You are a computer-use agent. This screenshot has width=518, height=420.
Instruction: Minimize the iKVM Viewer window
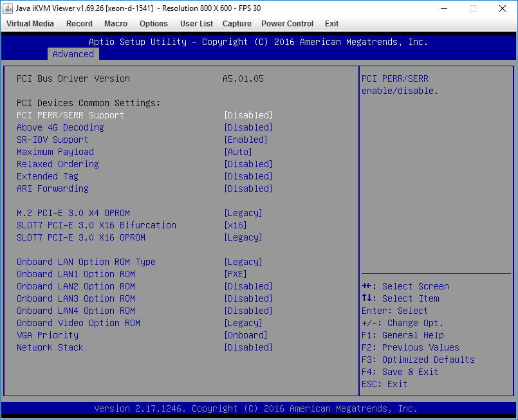444,8
